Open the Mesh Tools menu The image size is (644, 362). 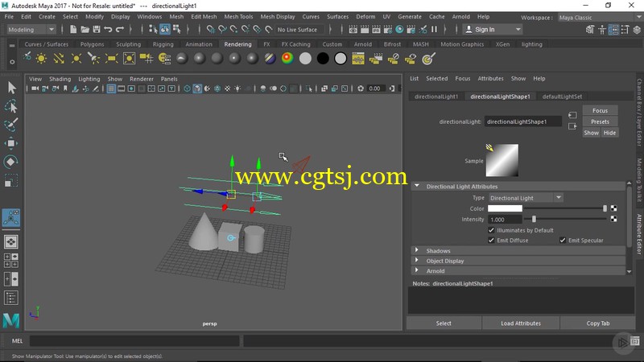238,17
